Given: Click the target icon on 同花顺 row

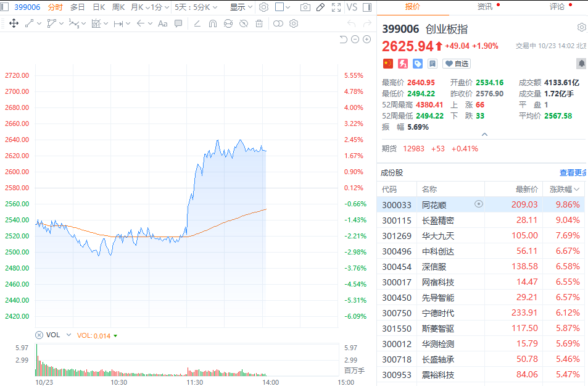Looking at the screenshot, I should tap(479, 204).
